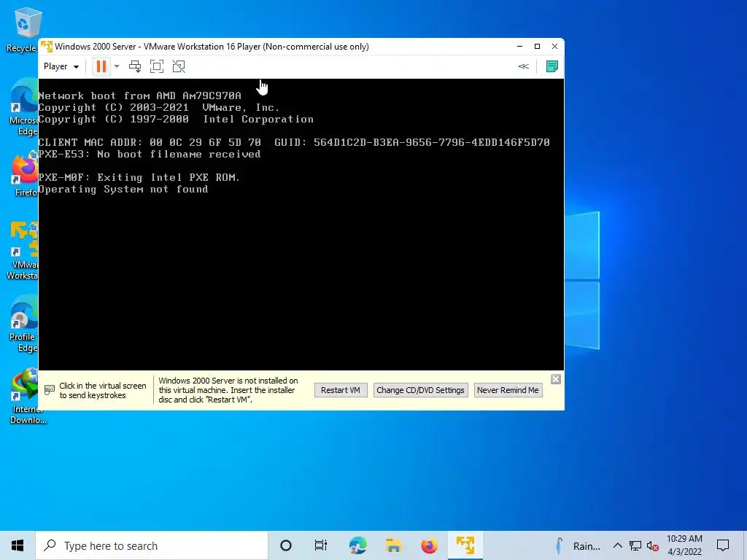Screen dimensions: 747x560
Task: Open the network tray icon
Action: [635, 545]
